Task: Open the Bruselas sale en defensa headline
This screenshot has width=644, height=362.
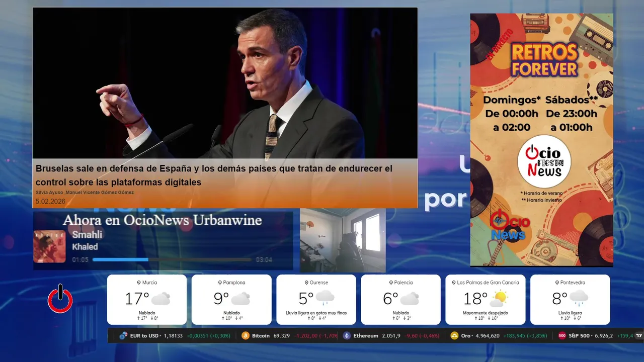Action: 214,175
